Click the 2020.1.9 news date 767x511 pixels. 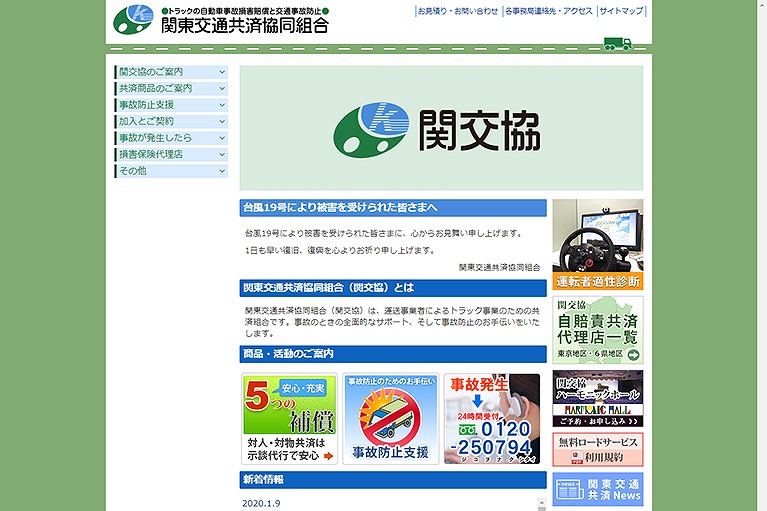tap(261, 504)
